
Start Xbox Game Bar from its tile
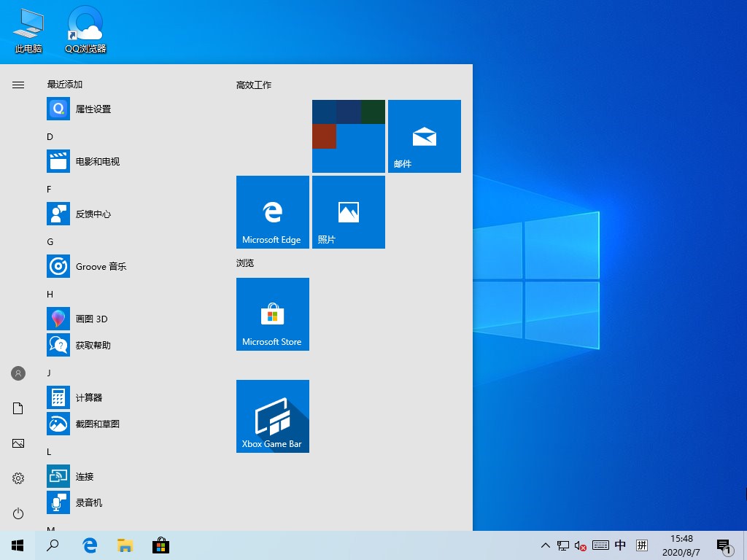(272, 416)
